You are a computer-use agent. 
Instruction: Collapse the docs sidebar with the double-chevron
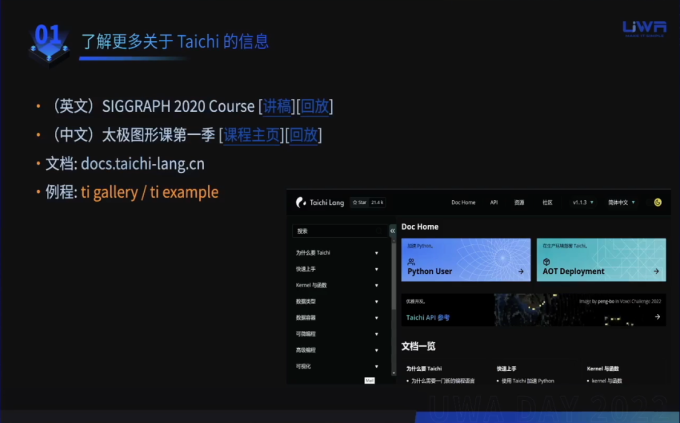click(x=392, y=231)
